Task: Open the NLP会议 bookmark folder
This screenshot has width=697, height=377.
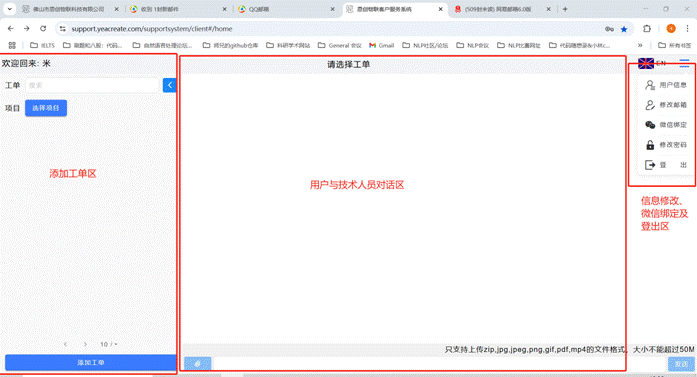Action: (473, 45)
